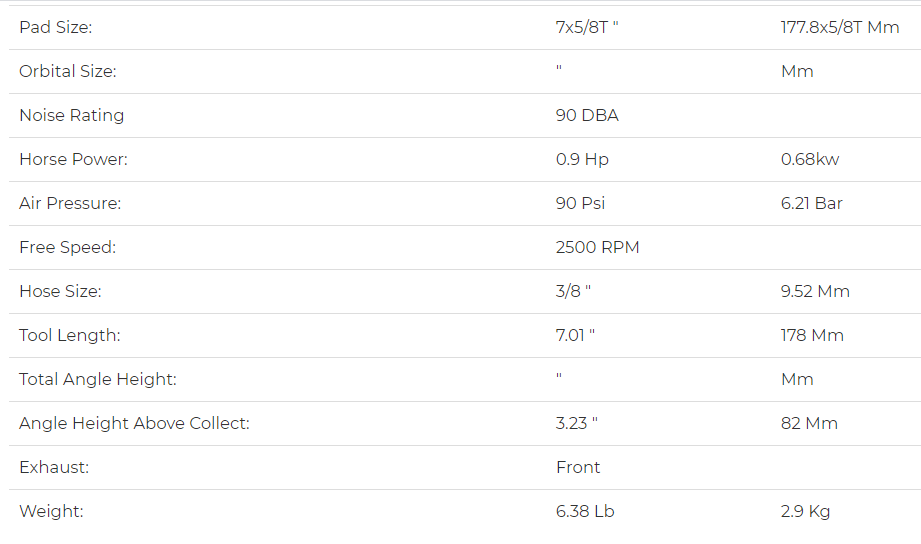Click the 0.68kw power value
Viewport: 921px width, 544px height.
(x=810, y=160)
